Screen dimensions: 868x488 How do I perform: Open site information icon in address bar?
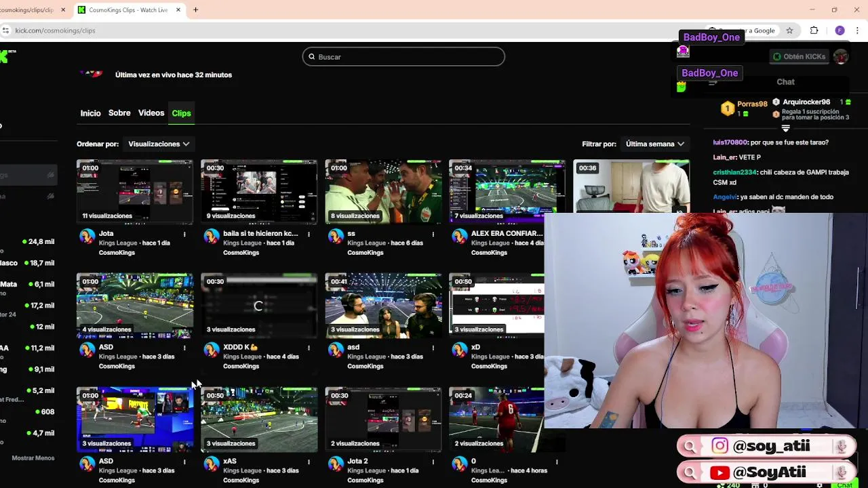coord(5,30)
